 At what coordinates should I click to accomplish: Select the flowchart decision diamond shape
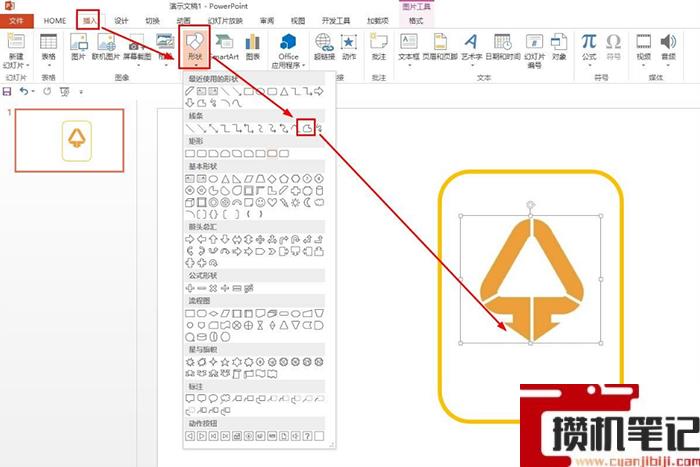coord(213,313)
